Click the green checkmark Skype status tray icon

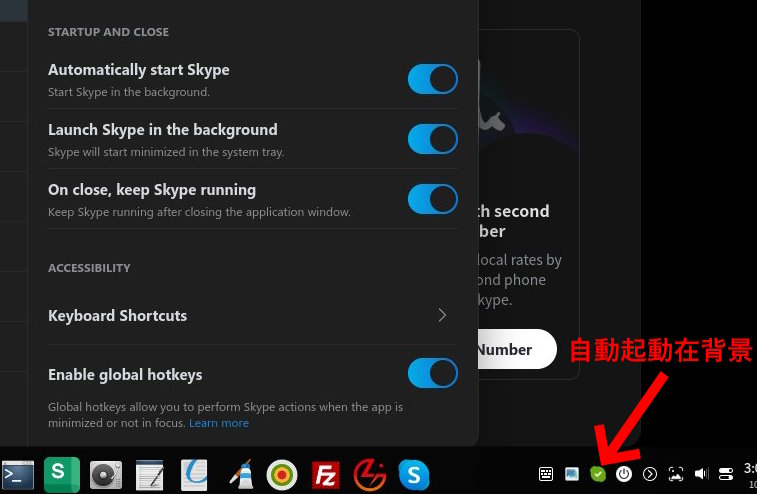[x=598, y=474]
